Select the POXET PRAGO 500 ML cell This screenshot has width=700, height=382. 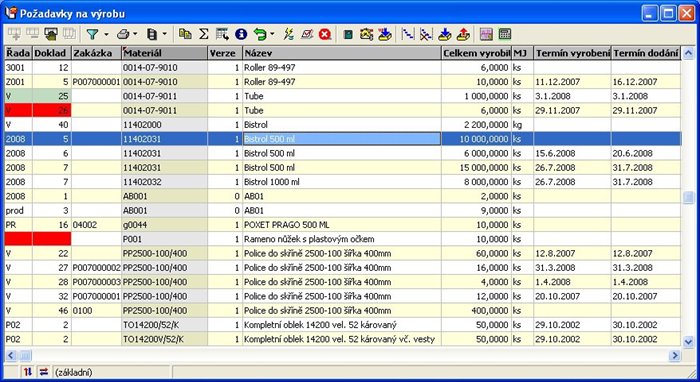click(x=342, y=225)
